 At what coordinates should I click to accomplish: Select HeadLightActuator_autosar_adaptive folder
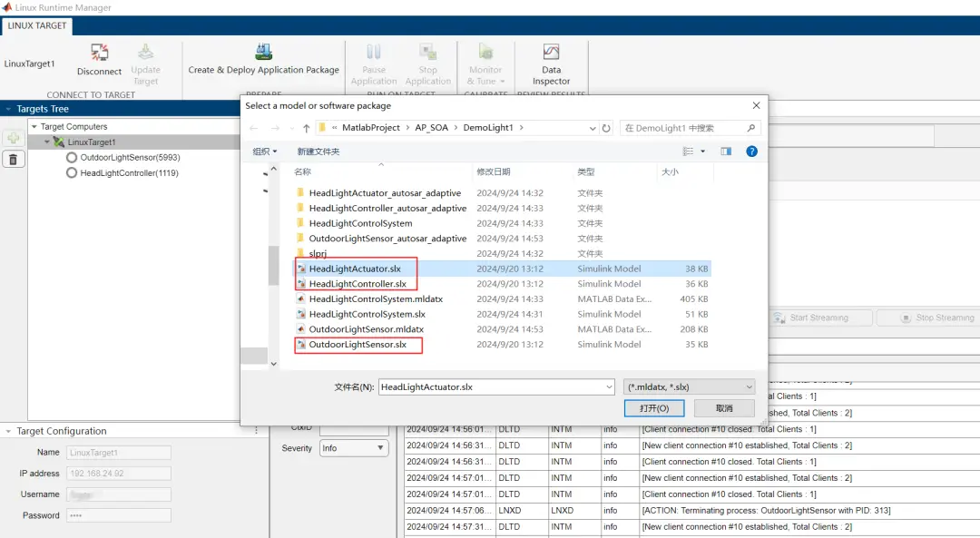click(x=385, y=193)
